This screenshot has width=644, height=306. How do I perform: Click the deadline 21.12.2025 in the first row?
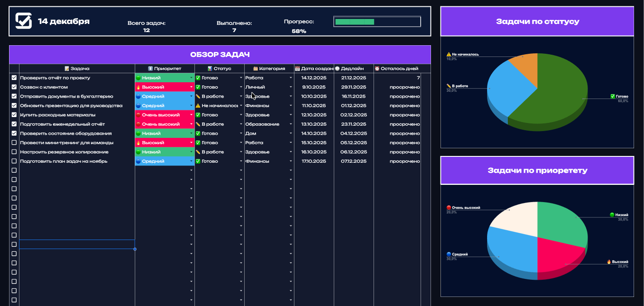(x=353, y=78)
